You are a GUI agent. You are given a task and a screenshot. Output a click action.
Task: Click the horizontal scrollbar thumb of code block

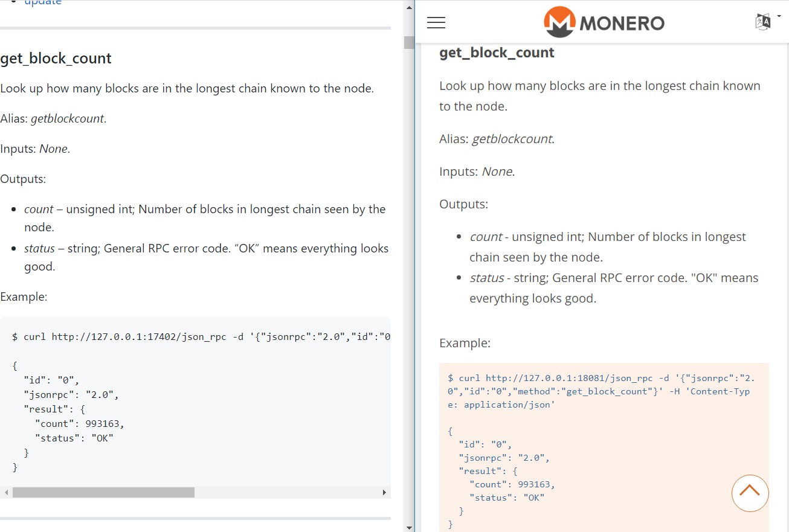point(103,493)
